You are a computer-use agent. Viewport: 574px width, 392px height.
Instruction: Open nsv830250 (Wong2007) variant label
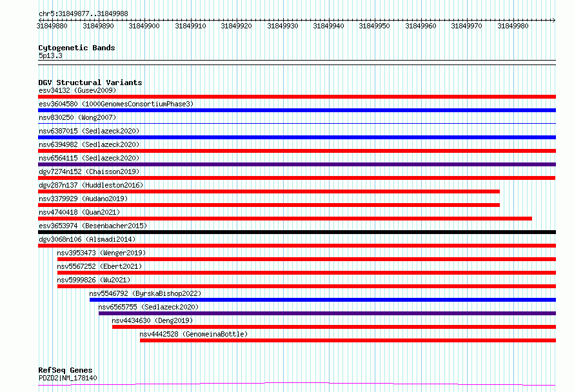77,117
